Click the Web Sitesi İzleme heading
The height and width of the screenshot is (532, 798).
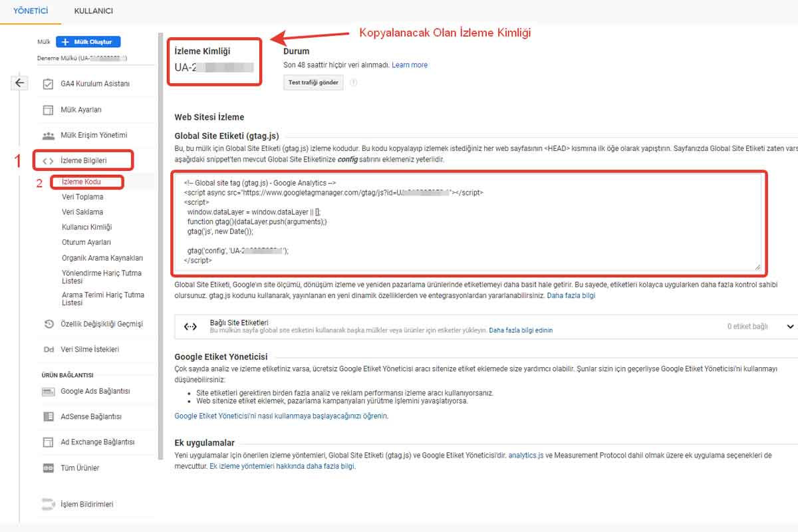tap(209, 117)
